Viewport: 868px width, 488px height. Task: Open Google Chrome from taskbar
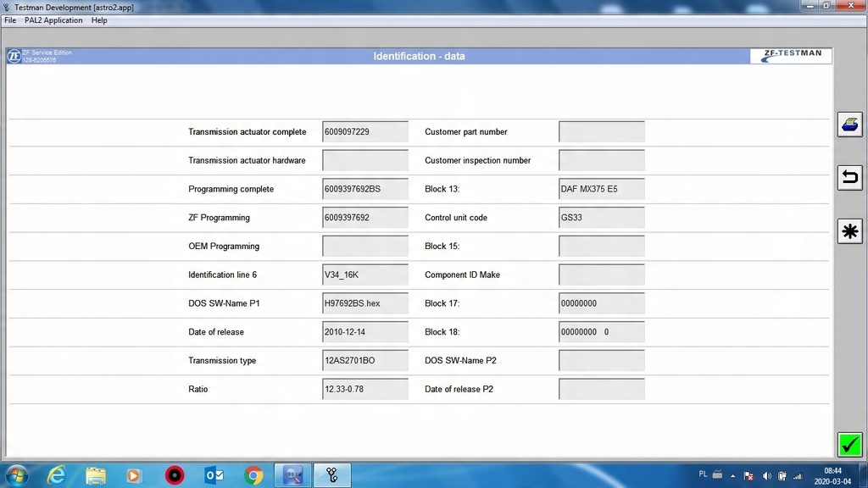[253, 475]
